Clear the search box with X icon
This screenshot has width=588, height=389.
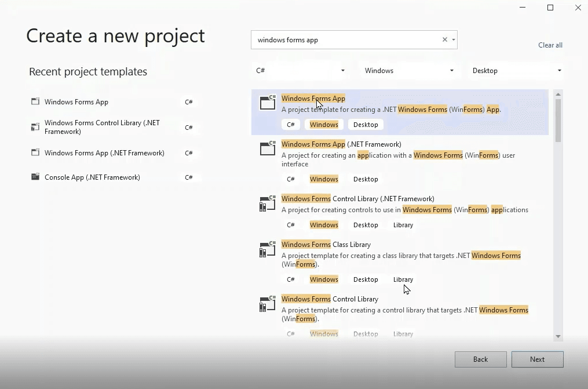(x=445, y=40)
